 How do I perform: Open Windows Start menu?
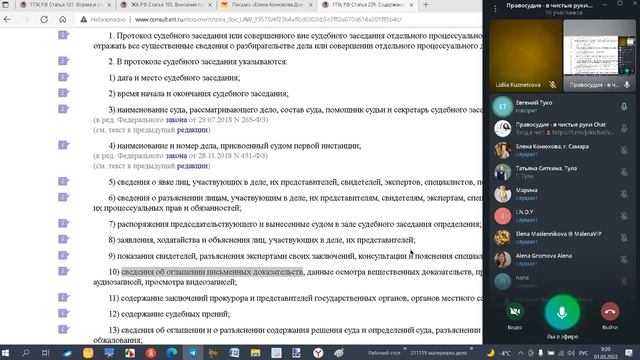5,353
